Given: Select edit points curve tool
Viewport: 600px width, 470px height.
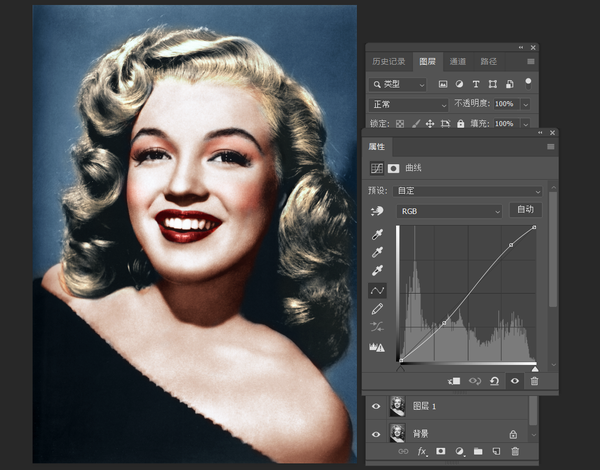Looking at the screenshot, I should coord(377,291).
